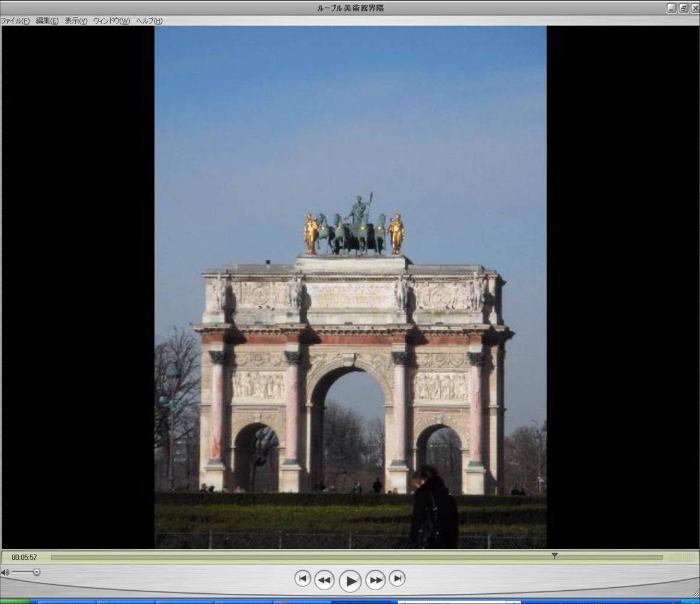Restore down the player window
Screen dimensions: 700x604
click(x=684, y=8)
